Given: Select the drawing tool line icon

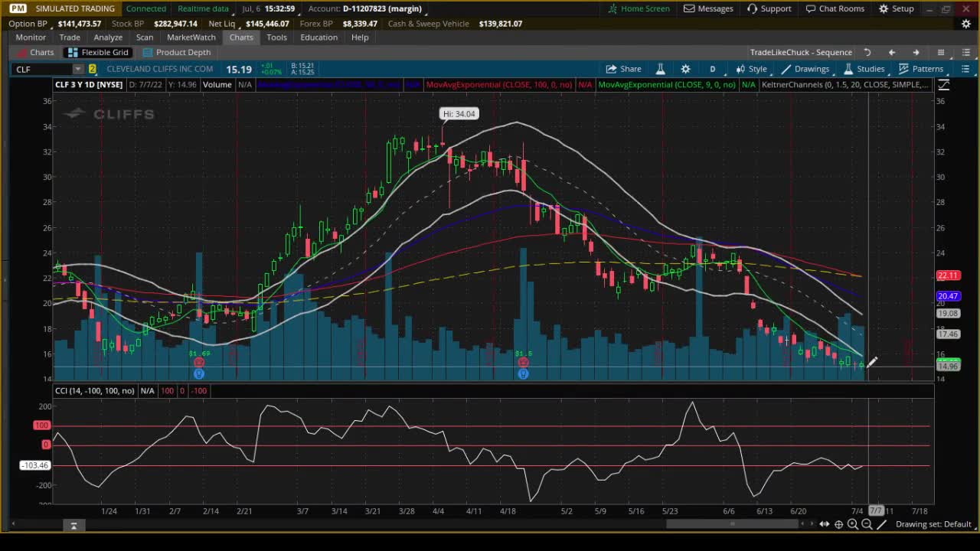Looking at the screenshot, I should 881,524.
